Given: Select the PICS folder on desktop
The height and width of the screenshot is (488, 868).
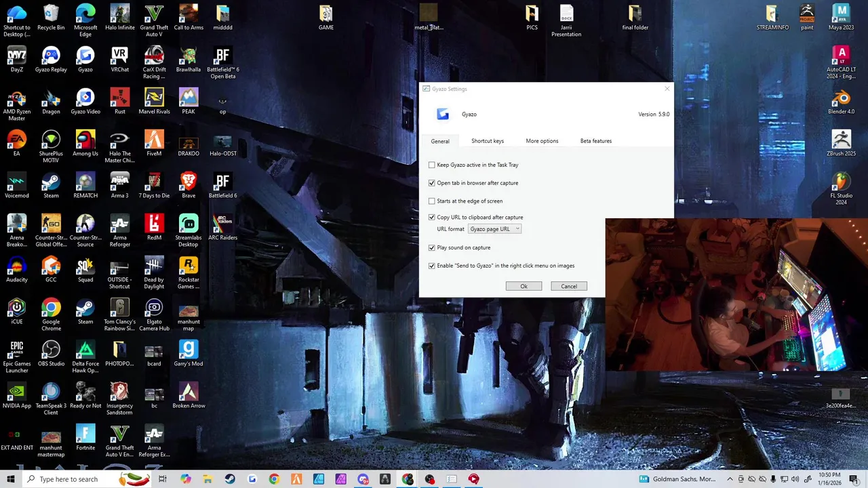Looking at the screenshot, I should pos(532,18).
